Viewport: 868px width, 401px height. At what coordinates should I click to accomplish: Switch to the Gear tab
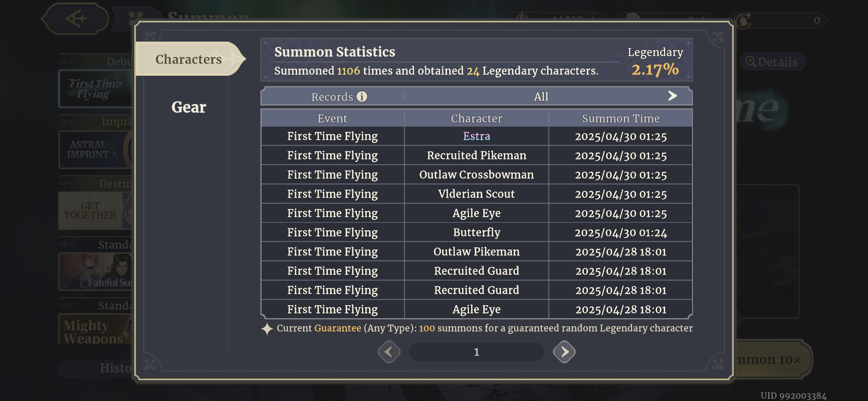click(x=188, y=107)
